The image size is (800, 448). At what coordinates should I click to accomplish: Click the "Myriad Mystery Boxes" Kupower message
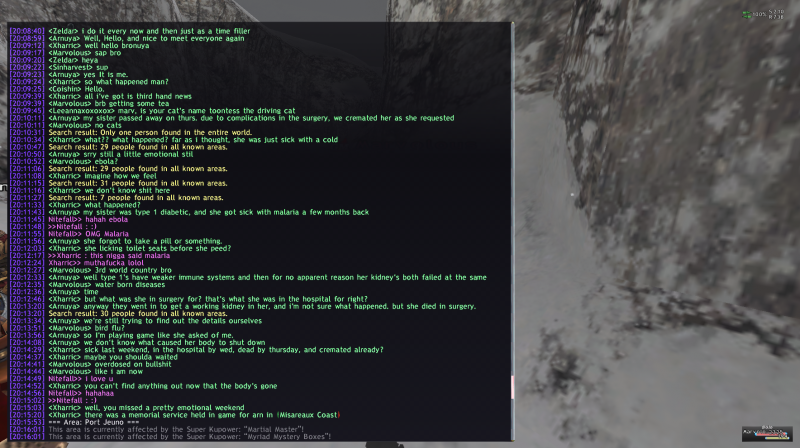(190, 437)
